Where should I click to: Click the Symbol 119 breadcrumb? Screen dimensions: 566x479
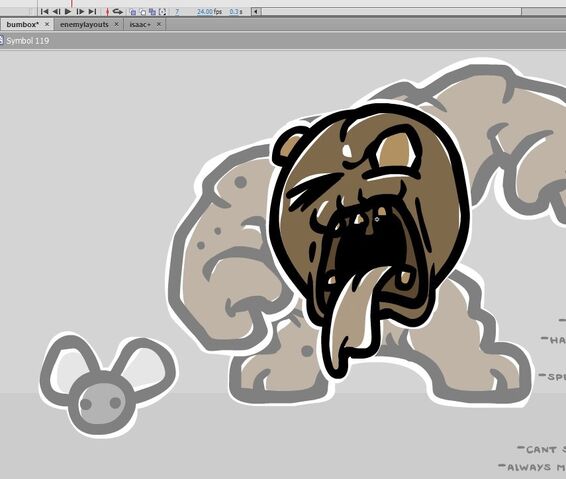point(27,41)
